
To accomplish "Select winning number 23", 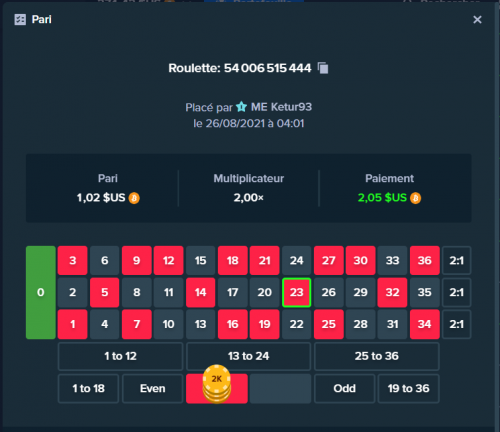I will pyautogui.click(x=296, y=292).
